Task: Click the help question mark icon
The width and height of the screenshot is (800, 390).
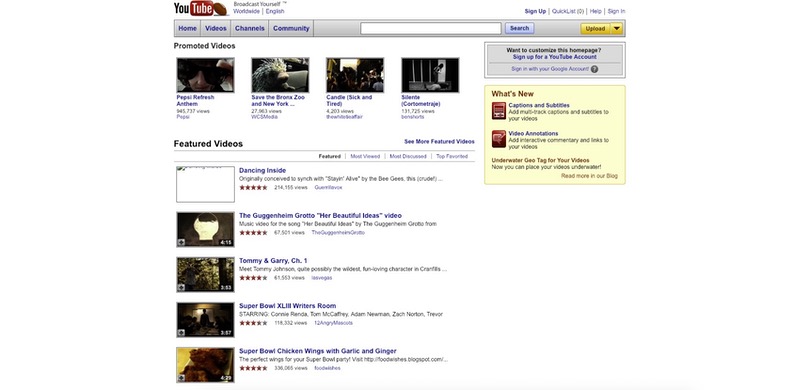Action: 594,69
